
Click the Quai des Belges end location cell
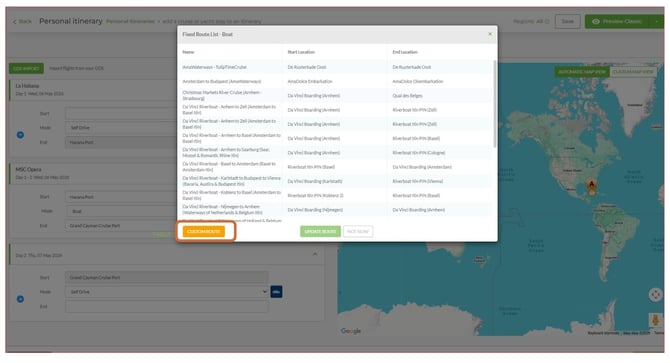point(407,96)
